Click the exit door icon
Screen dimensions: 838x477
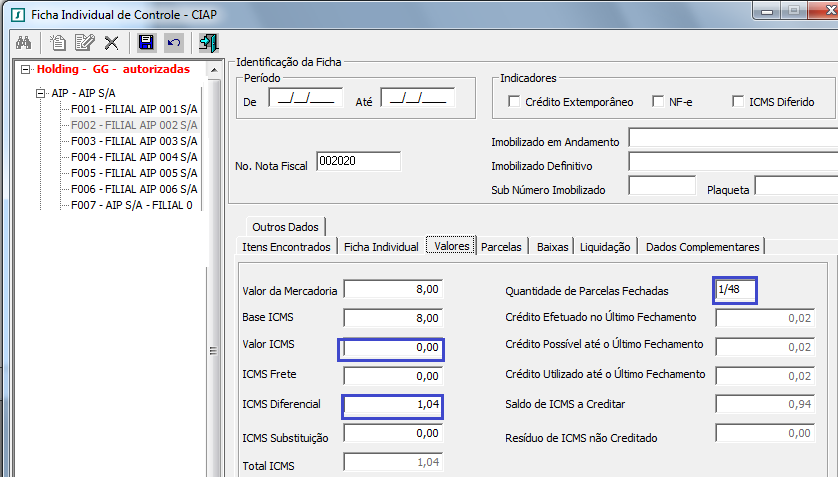(209, 43)
